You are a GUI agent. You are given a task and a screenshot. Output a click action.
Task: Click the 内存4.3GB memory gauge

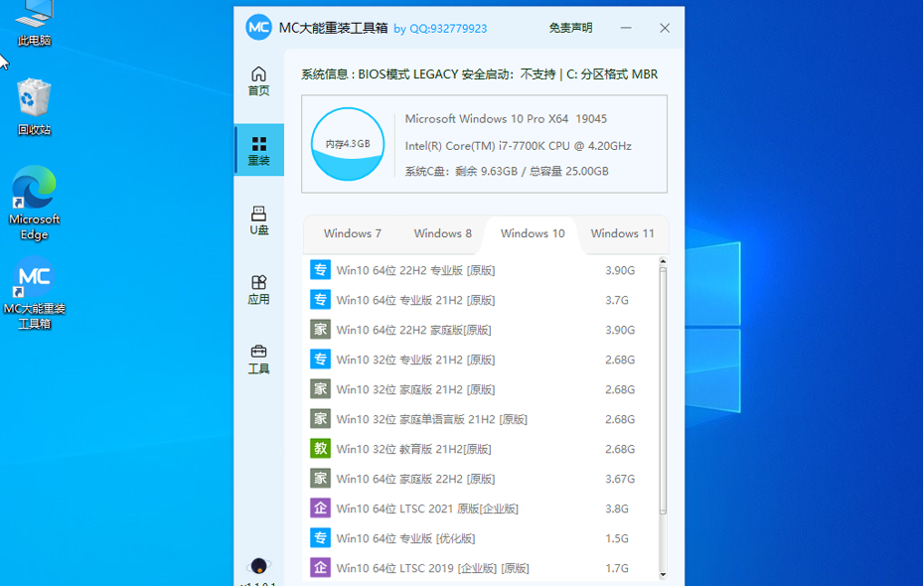pyautogui.click(x=348, y=144)
